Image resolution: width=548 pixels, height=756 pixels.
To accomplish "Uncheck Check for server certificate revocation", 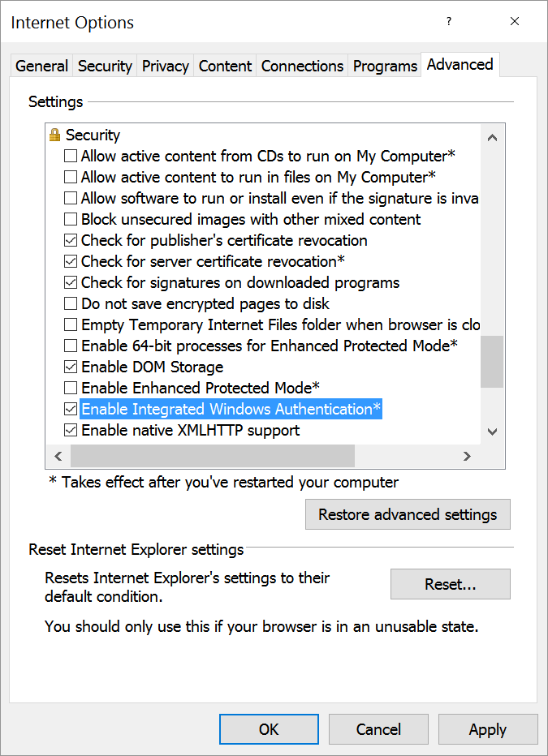I will tap(71, 261).
